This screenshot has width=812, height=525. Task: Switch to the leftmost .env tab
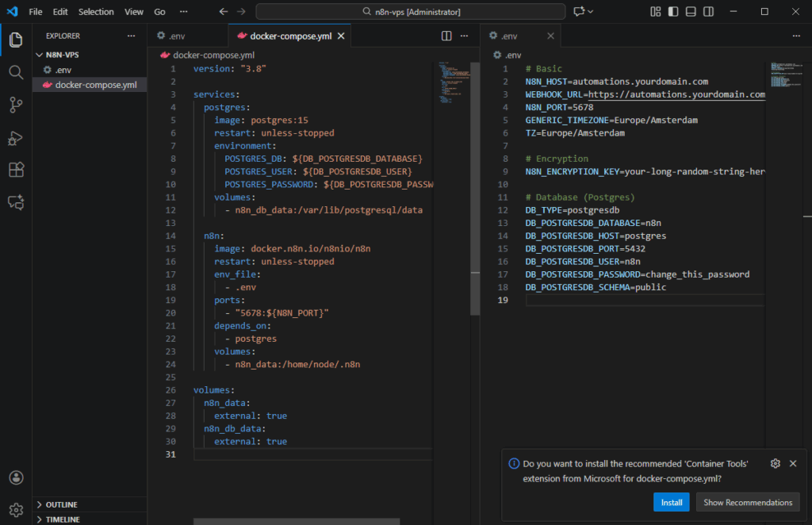188,36
